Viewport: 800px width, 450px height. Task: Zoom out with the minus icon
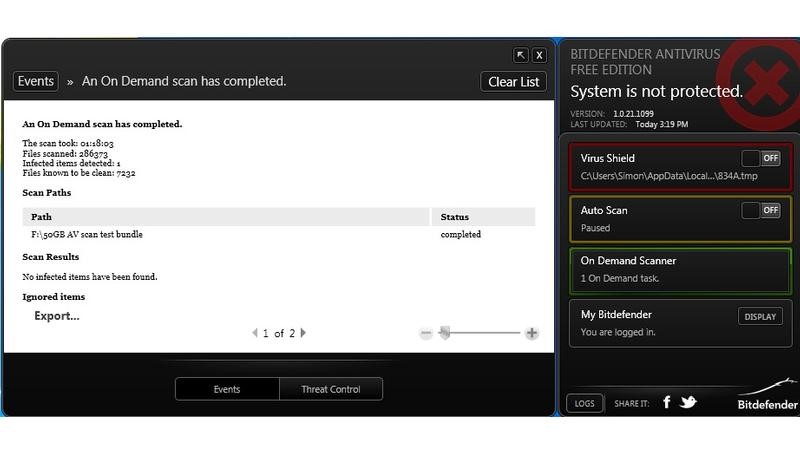pyautogui.click(x=426, y=333)
